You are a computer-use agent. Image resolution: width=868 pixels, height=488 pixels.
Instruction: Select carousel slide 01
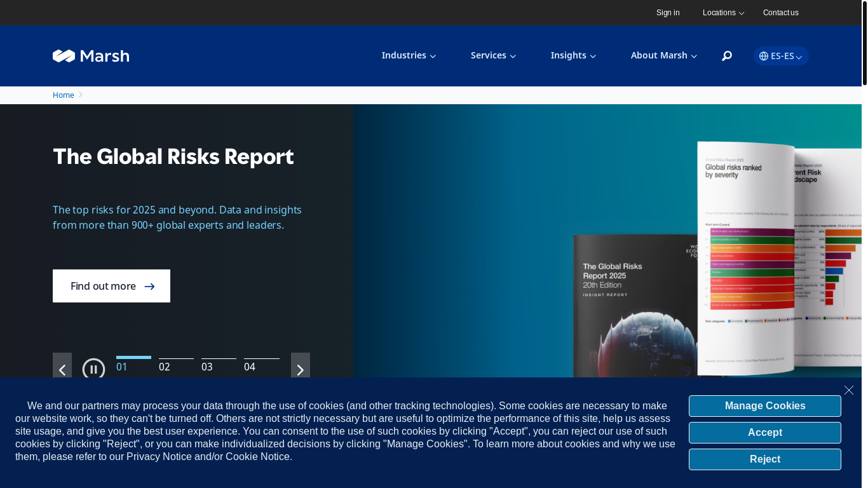click(x=133, y=365)
